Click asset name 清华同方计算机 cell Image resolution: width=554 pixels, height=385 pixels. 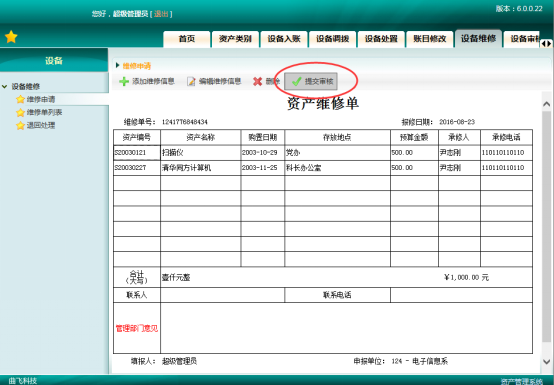coord(201,168)
